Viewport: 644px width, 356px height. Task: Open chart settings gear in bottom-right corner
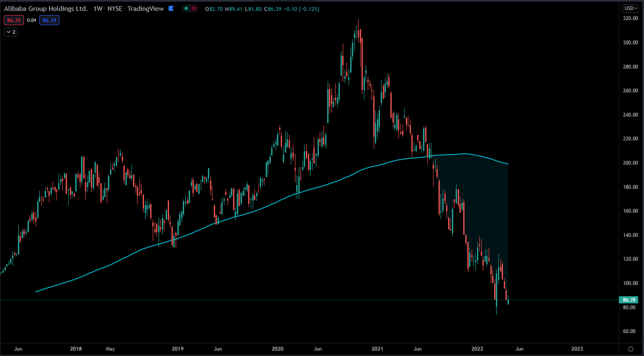[x=631, y=348]
